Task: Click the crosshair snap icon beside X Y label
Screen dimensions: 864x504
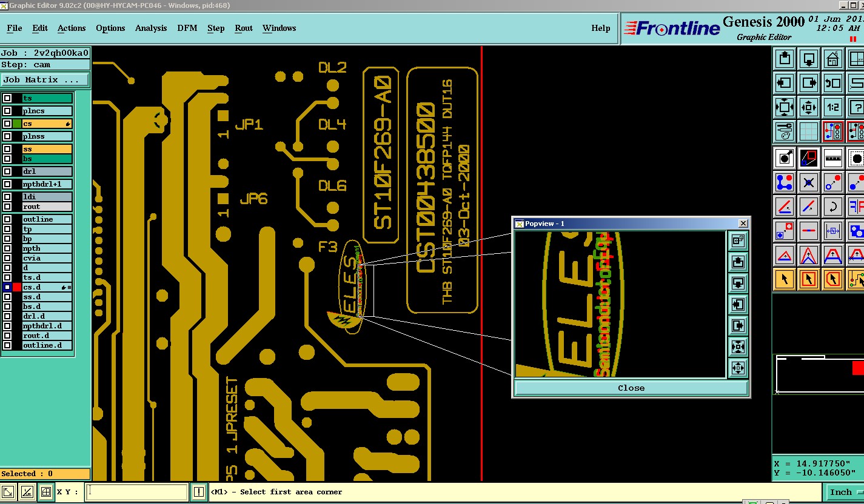Action: (45, 492)
